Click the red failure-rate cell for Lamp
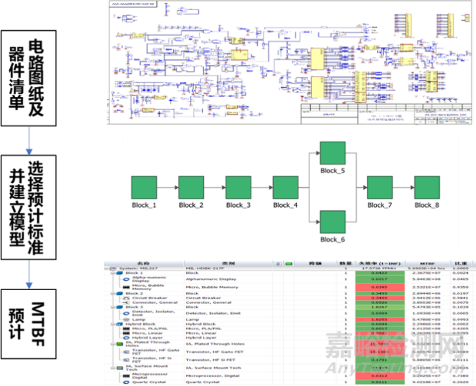Screen dimensions: 476x386 380,319
